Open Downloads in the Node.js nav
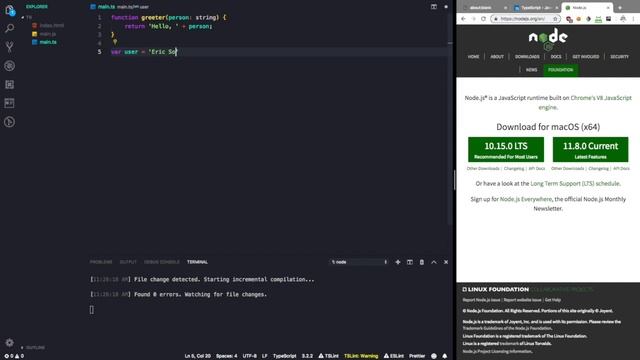 coord(527,57)
